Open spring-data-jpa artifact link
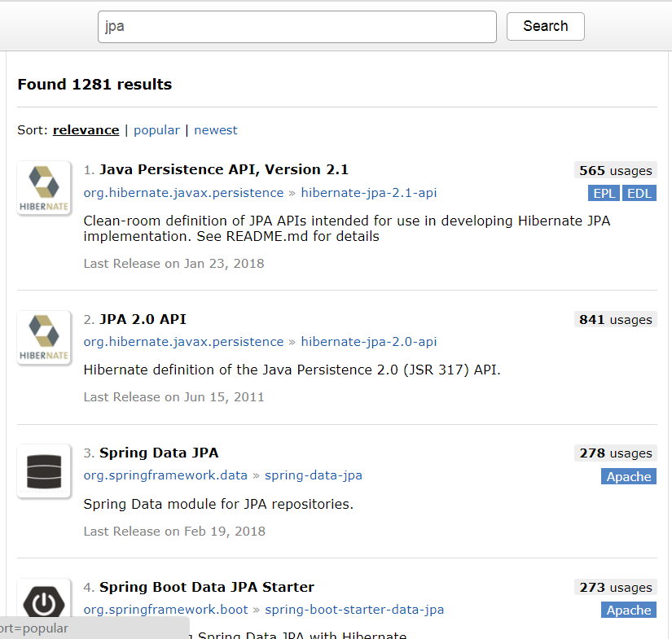This screenshot has width=672, height=639. point(314,476)
